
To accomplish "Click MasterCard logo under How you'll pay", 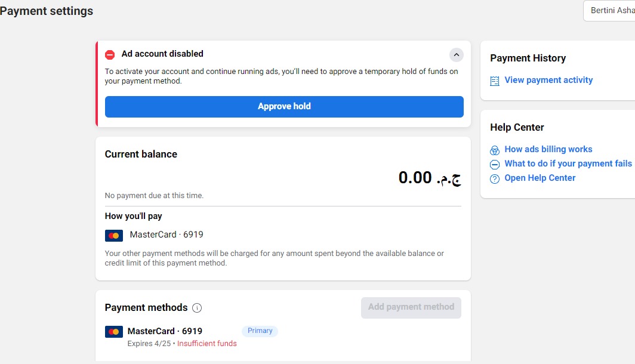I will coord(114,235).
